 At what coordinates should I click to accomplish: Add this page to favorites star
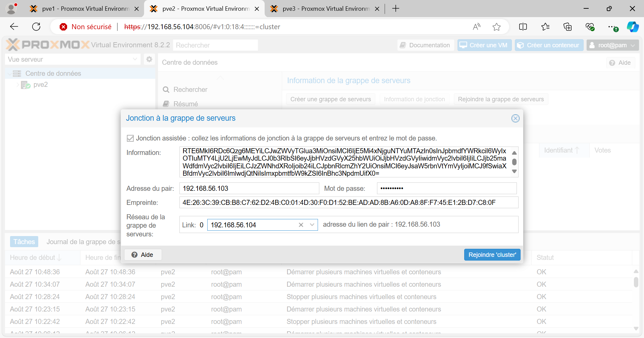click(x=496, y=27)
